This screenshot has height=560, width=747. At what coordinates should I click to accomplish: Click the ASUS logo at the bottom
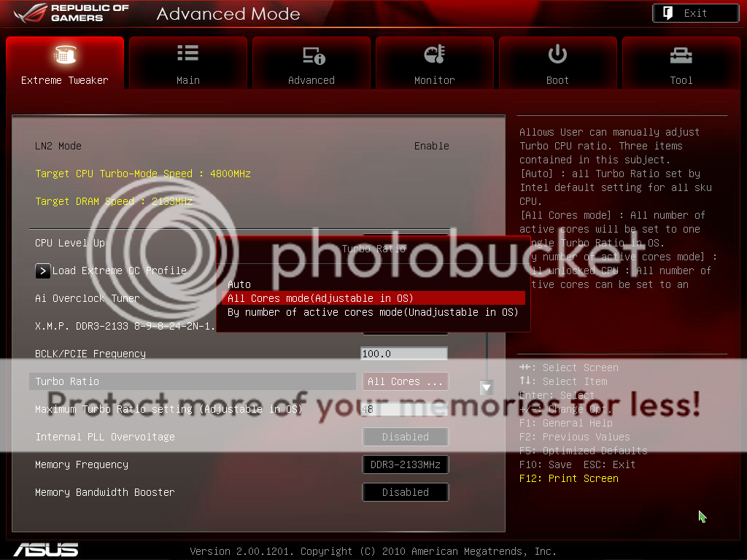(x=46, y=550)
